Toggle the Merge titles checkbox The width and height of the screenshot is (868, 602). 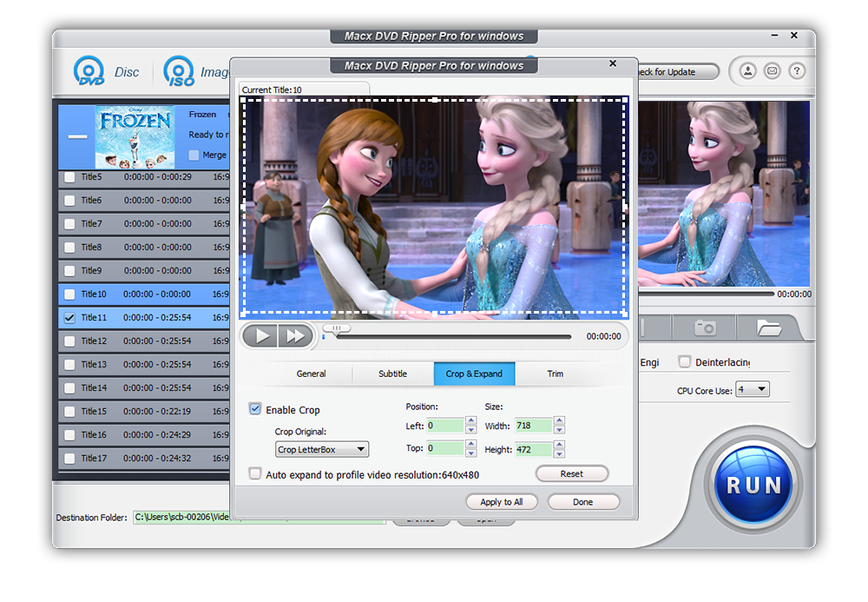tap(194, 155)
